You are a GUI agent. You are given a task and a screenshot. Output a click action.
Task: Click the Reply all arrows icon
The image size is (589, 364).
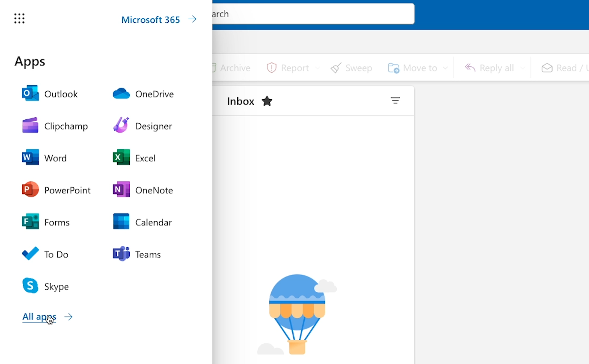pyautogui.click(x=470, y=68)
